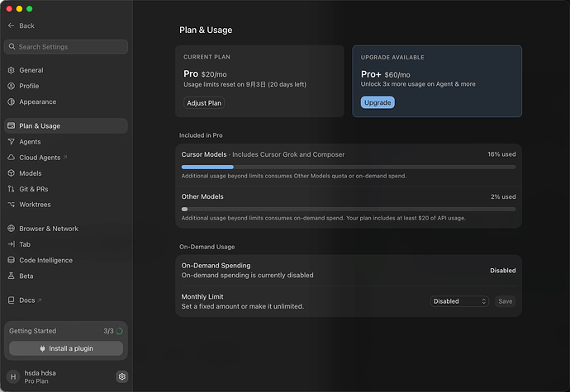Click the "16% used" text
Screen dimensions: 570x392
click(x=501, y=154)
